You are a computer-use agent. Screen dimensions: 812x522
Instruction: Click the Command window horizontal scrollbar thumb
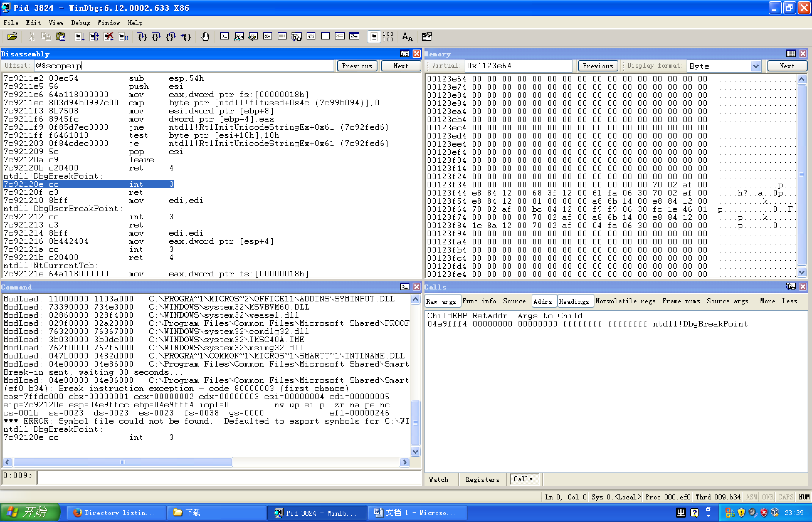[x=123, y=462]
